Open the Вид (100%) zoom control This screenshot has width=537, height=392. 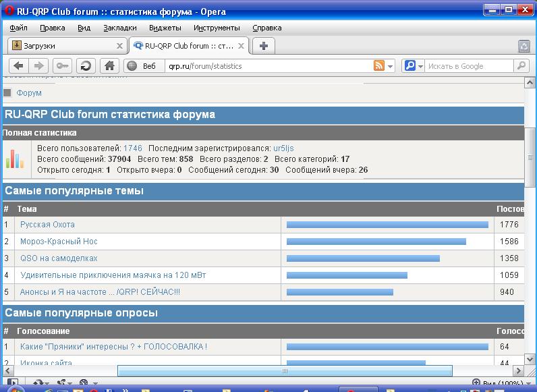pos(497,383)
